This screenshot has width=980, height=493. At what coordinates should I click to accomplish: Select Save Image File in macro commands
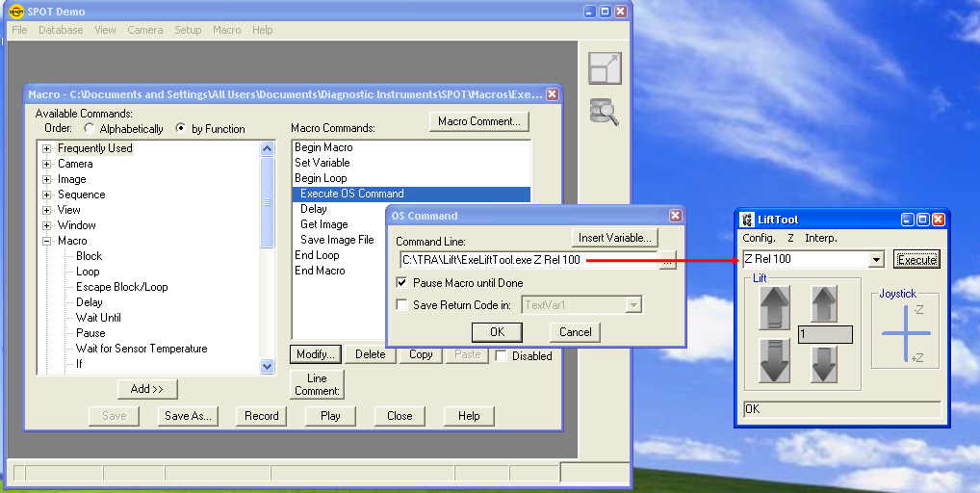[x=337, y=240]
